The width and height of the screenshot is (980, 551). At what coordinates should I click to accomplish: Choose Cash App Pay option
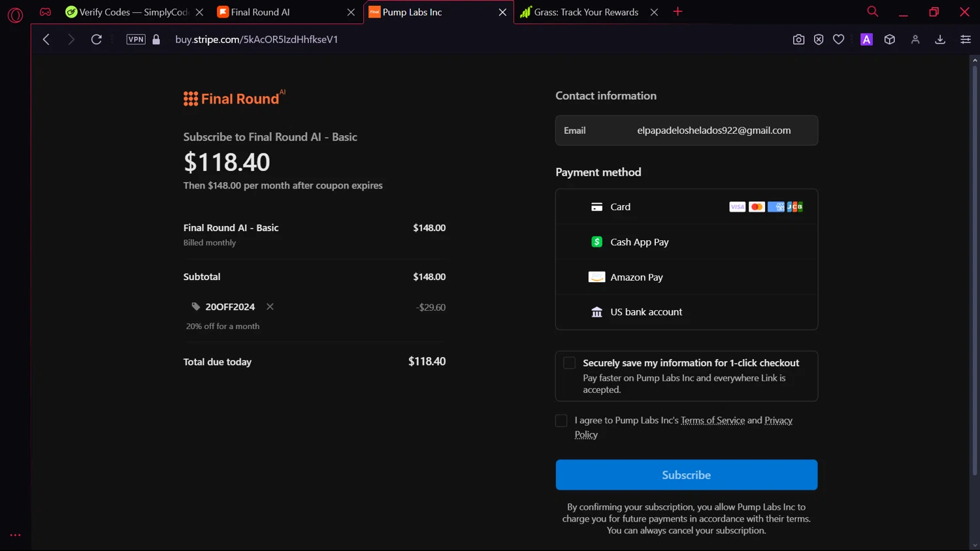coord(639,242)
